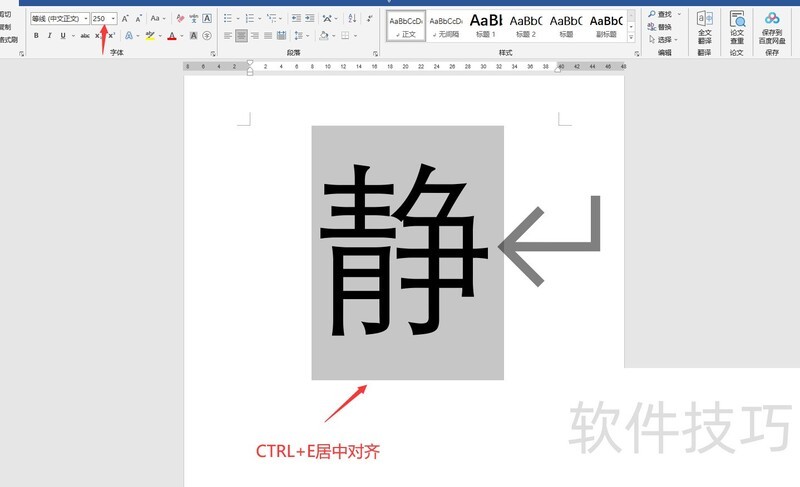Click the Numbering list icon
The image size is (800, 487).
click(x=249, y=18)
